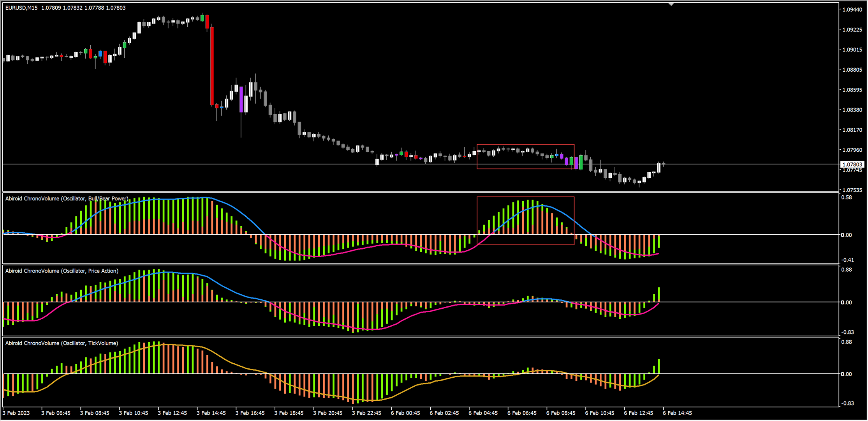The height and width of the screenshot is (421, 868).
Task: Click the 3 Feb 22:45 time label
Action: tap(367, 413)
